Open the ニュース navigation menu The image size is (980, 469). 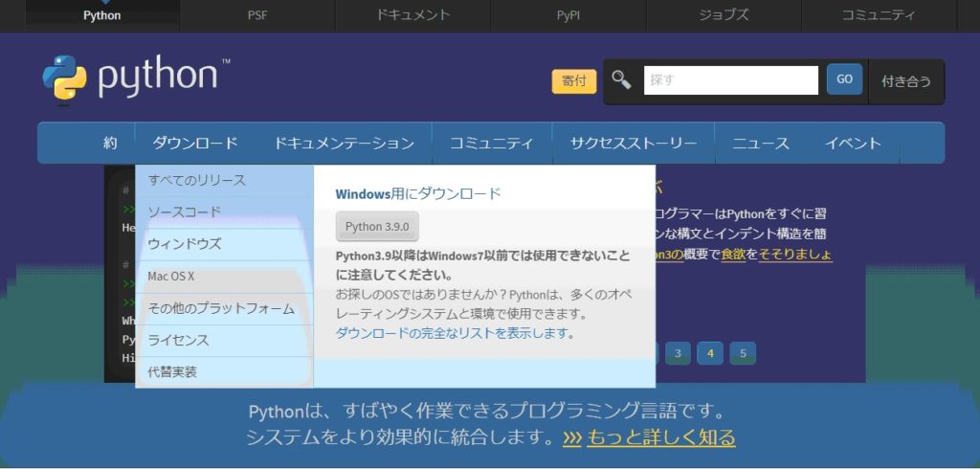tap(761, 144)
